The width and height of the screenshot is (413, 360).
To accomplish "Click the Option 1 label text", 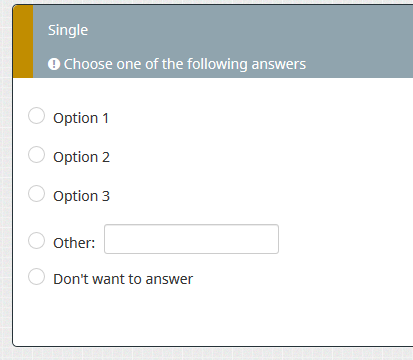I will click(81, 118).
